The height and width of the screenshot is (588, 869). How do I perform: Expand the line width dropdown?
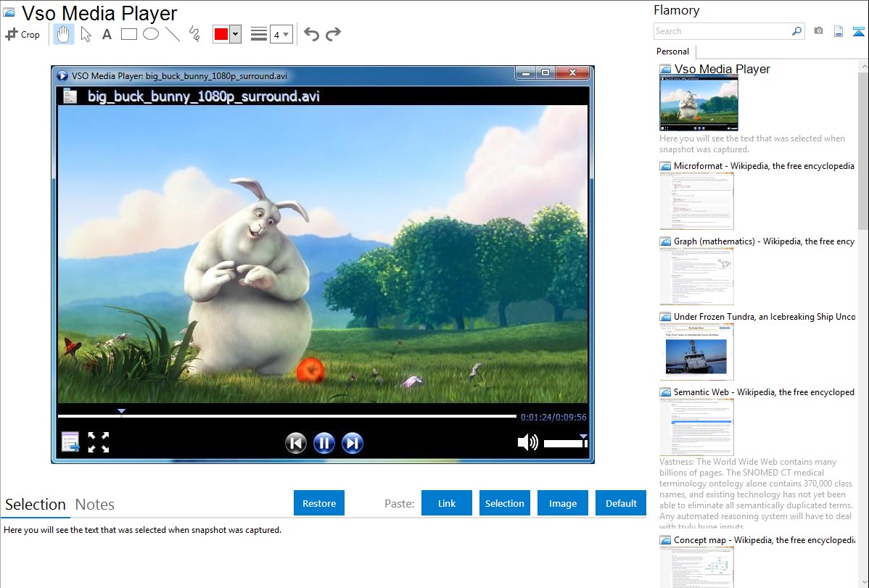pos(281,34)
